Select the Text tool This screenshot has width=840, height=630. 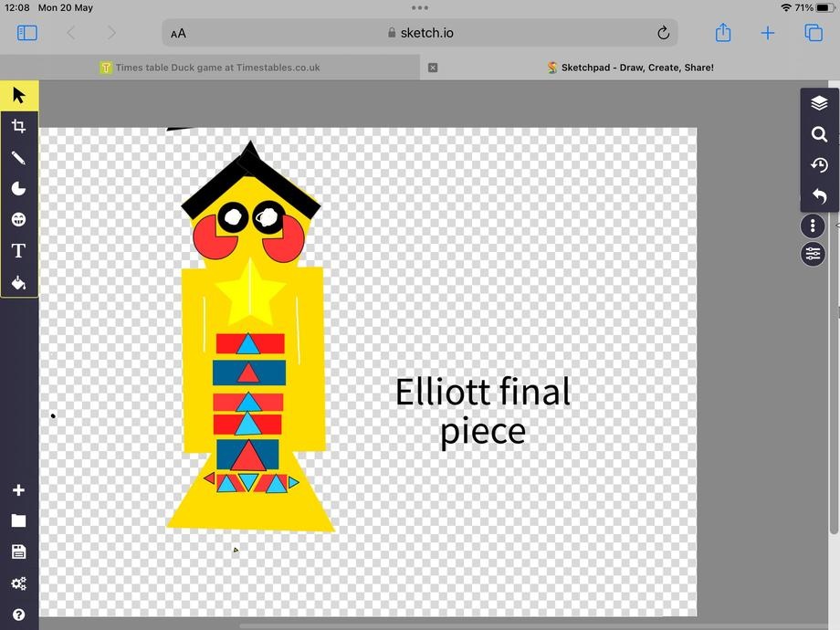point(19,251)
